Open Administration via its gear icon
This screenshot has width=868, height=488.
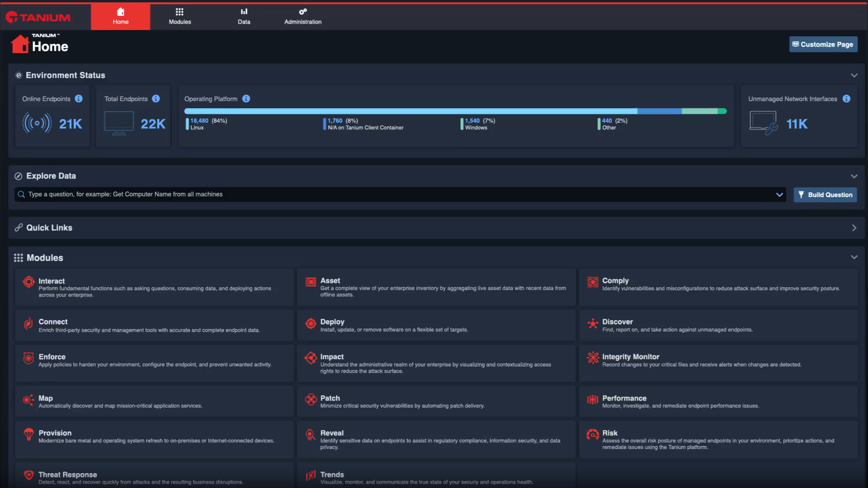point(302,11)
